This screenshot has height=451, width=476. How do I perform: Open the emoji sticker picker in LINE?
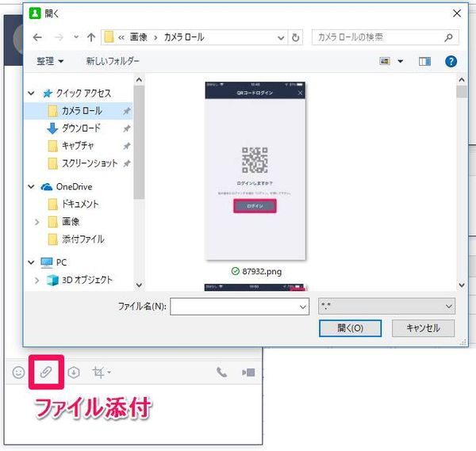pyautogui.click(x=18, y=373)
